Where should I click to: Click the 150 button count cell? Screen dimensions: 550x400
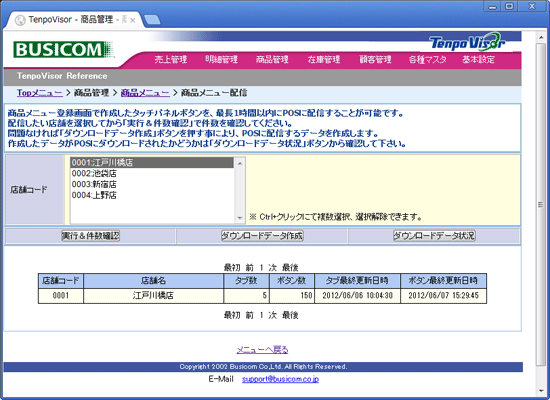292,295
